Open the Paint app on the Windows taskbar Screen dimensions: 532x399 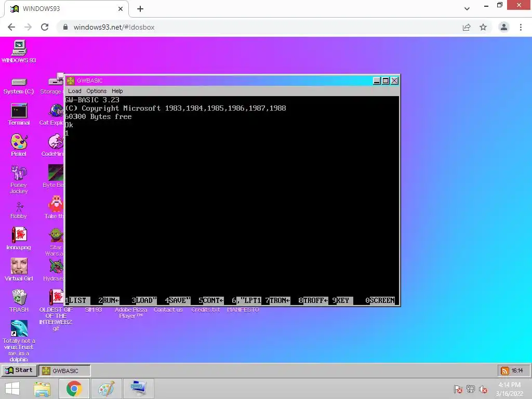106,389
